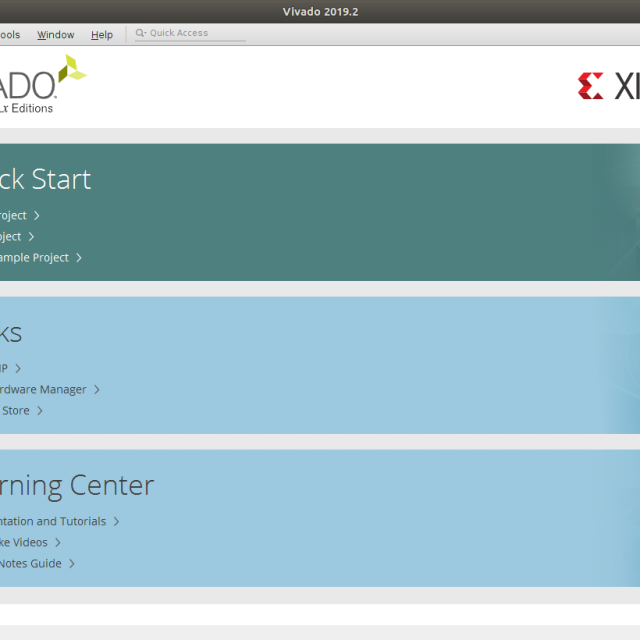The width and height of the screenshot is (640, 640).
Task: Click the Learning Center section heading
Action: [77, 486]
